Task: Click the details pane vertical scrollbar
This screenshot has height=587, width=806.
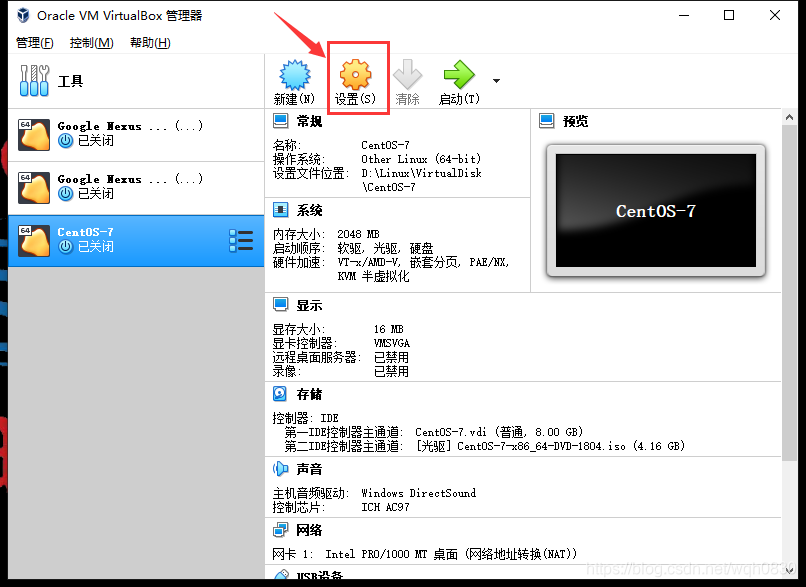Action: (789, 293)
